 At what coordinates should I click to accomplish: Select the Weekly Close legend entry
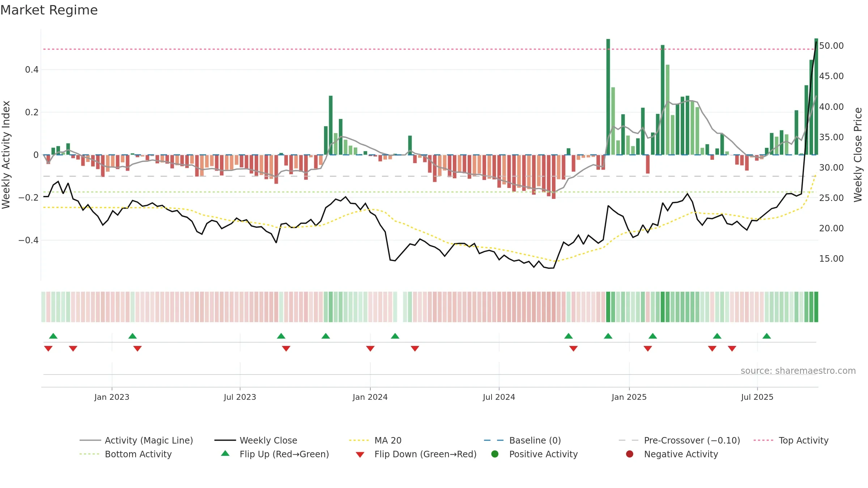coord(256,440)
